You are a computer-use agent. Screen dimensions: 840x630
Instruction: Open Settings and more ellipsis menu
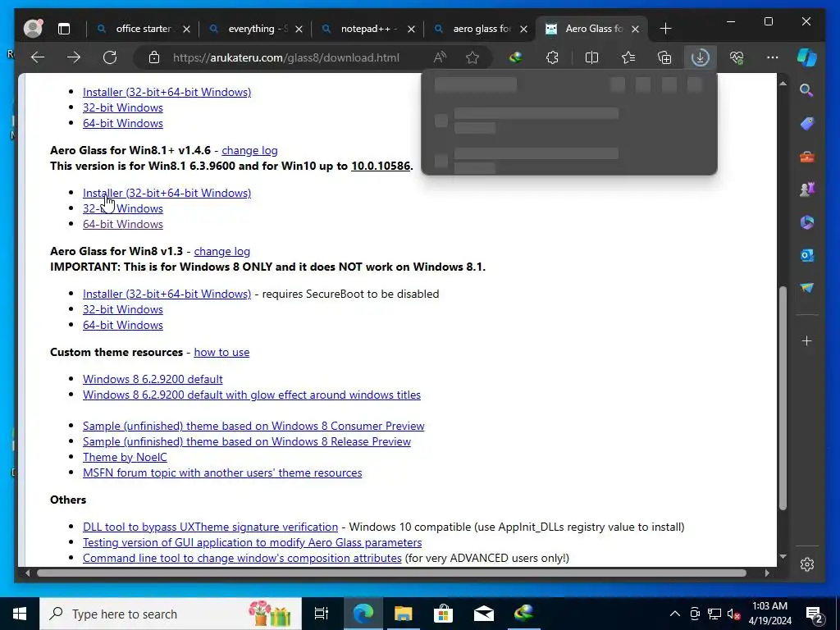773,57
